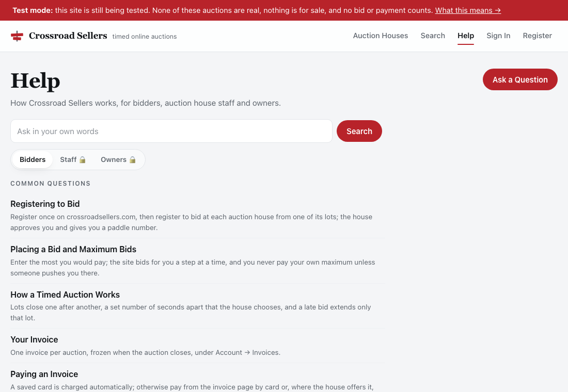568x392 pixels.
Task: Open the Your Invoice article
Action: tap(34, 339)
